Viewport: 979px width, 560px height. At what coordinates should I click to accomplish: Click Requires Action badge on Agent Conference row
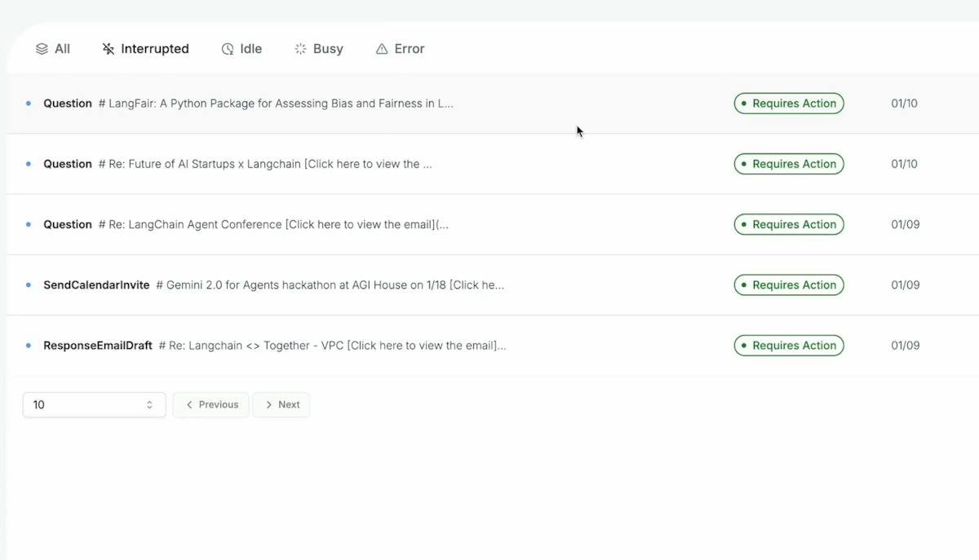tap(789, 224)
